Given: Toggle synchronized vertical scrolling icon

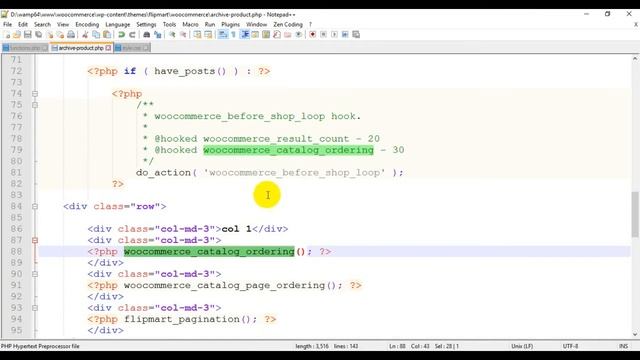Looking at the screenshot, I should click(197, 35).
